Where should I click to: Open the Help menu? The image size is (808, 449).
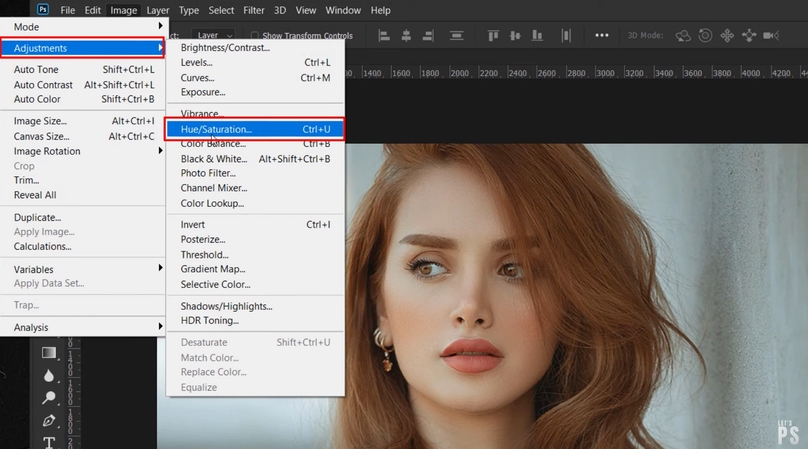click(381, 10)
